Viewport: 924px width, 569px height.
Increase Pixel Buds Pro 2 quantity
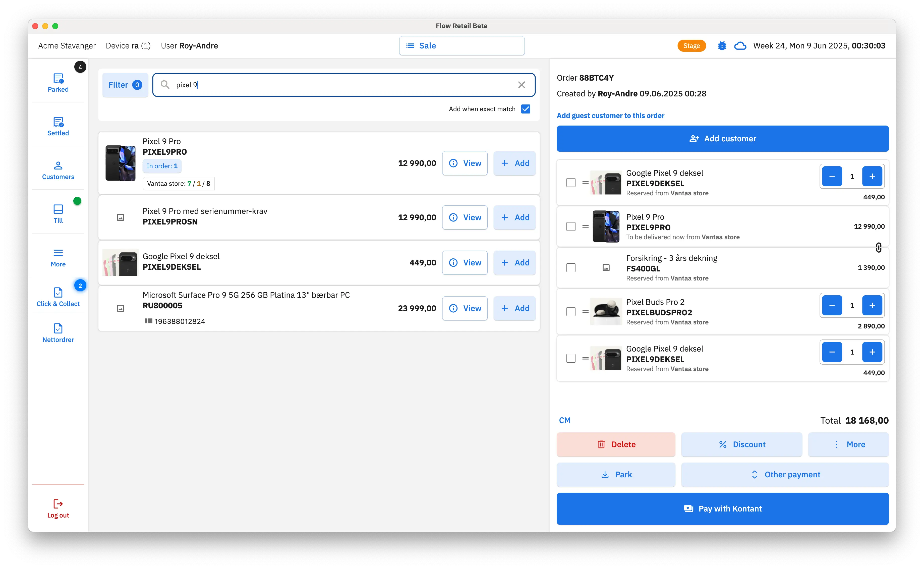872,305
